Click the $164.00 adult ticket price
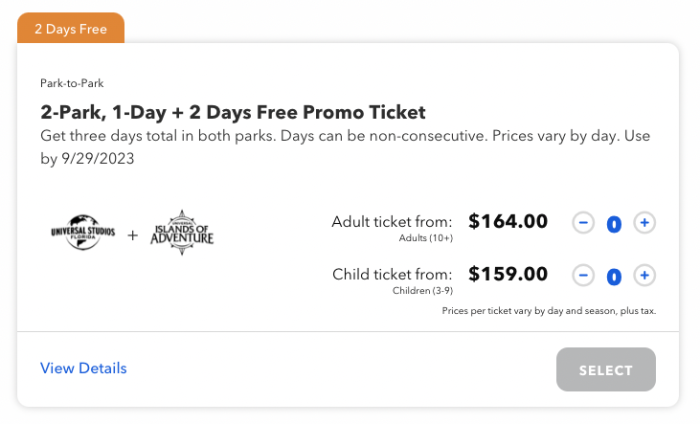This screenshot has width=700, height=424. (508, 221)
